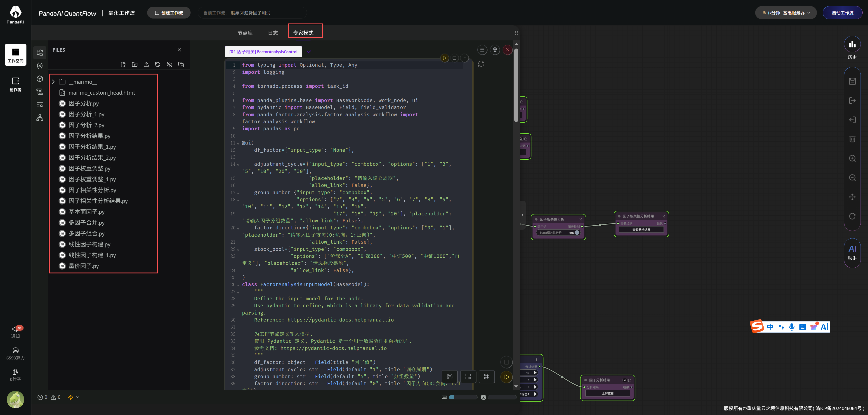Click the 创建工作流 button
Viewport: 868px width, 415px height.
click(x=169, y=13)
